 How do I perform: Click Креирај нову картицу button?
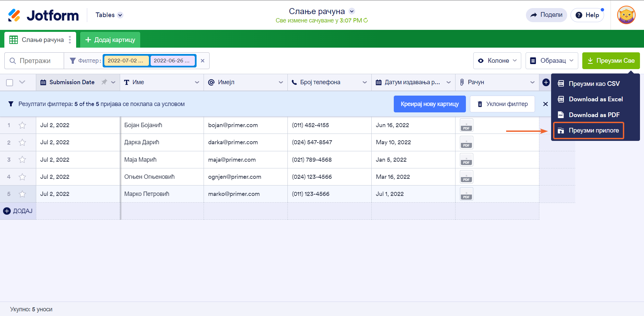(x=429, y=104)
